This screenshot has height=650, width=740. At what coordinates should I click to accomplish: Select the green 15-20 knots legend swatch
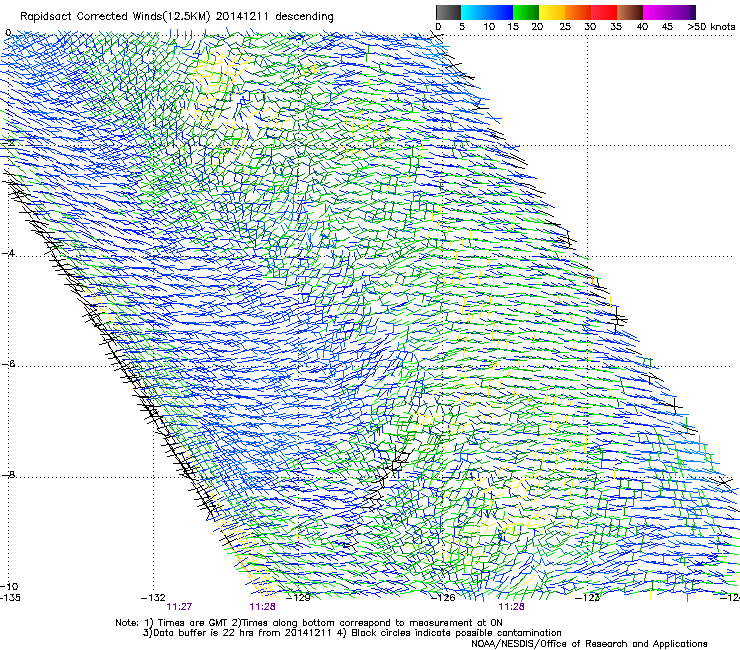[526, 12]
